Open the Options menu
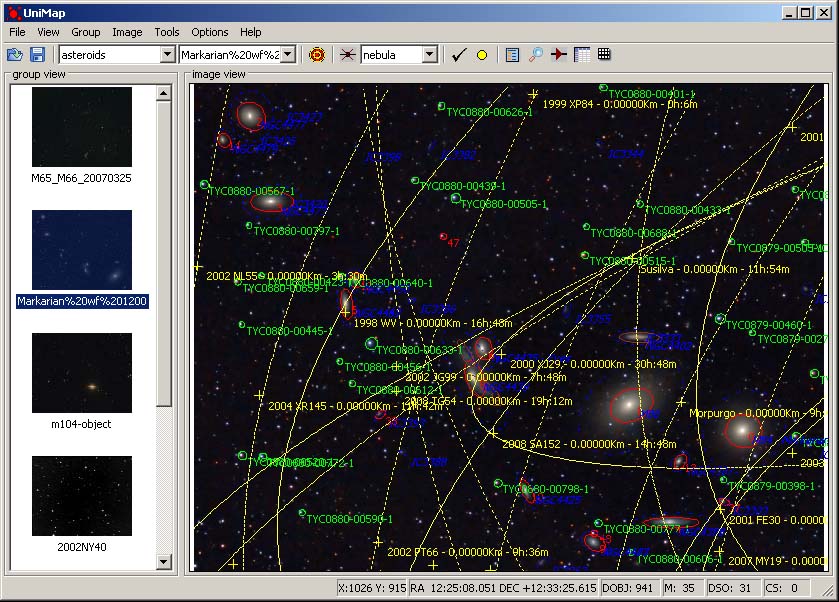Viewport: 839px width, 602px height. [210, 32]
